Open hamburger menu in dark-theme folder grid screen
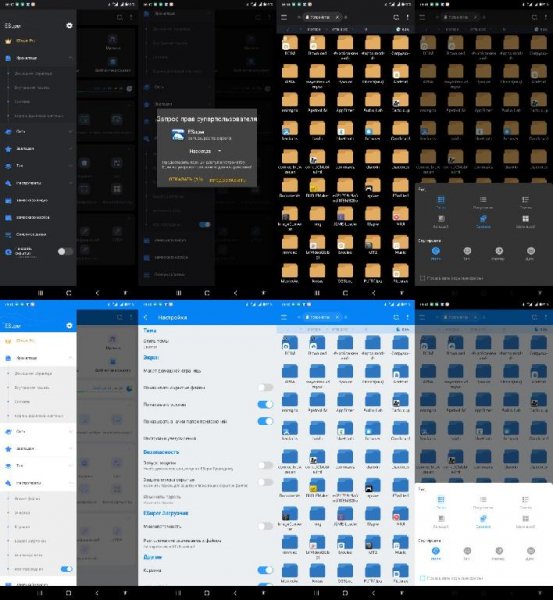The width and height of the screenshot is (553, 600). [284, 17]
